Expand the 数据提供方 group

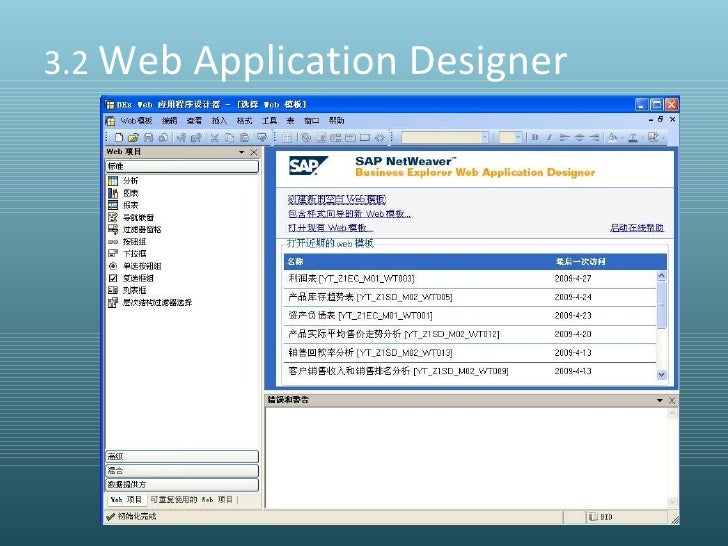coord(182,484)
